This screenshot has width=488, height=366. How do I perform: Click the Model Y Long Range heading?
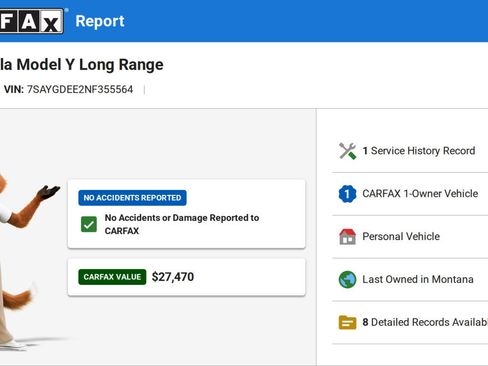90,64
